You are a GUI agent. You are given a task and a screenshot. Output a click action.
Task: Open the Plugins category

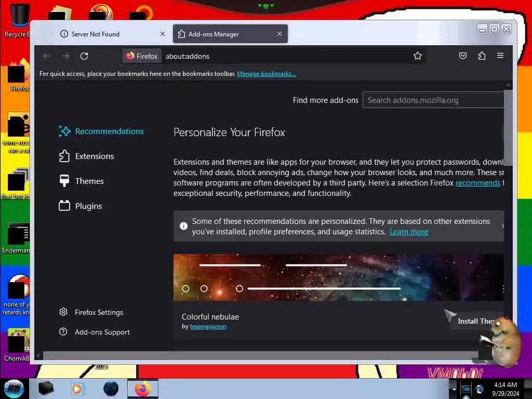80,206
